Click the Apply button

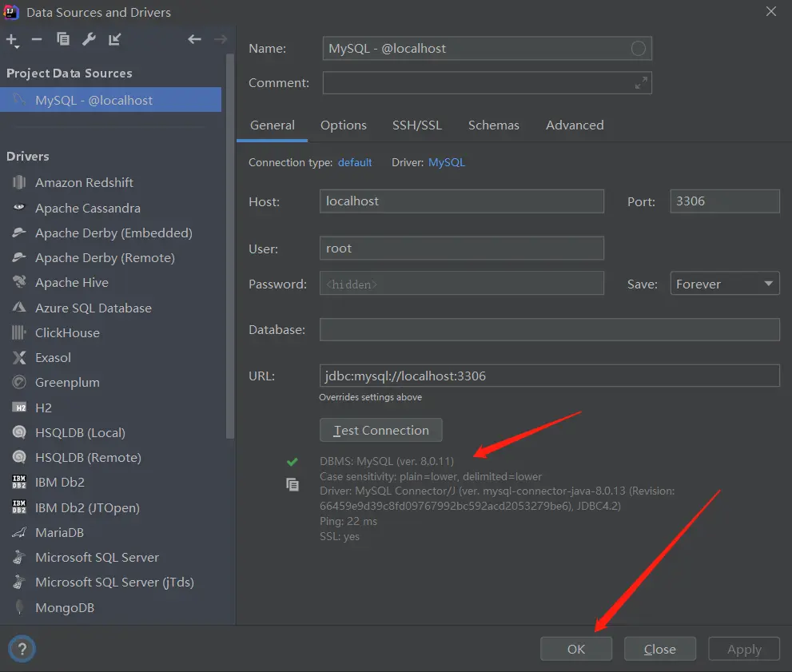pyautogui.click(x=744, y=649)
